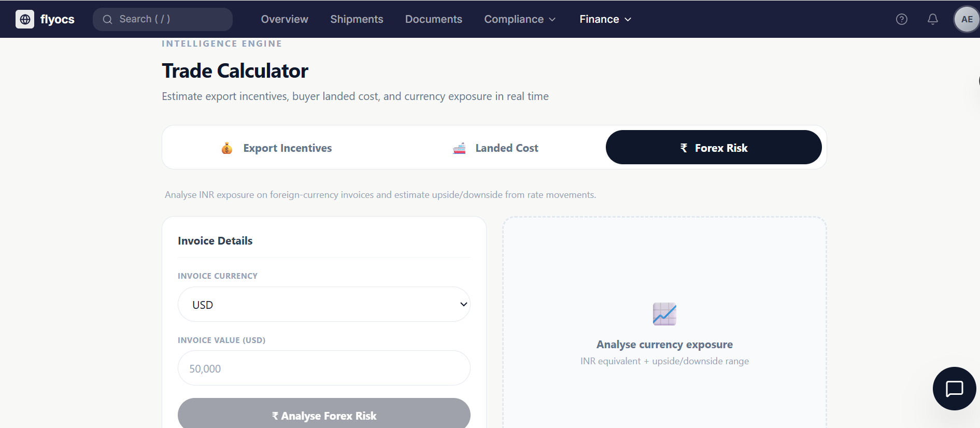Open the AE user avatar menu
The image size is (980, 428).
(x=967, y=19)
